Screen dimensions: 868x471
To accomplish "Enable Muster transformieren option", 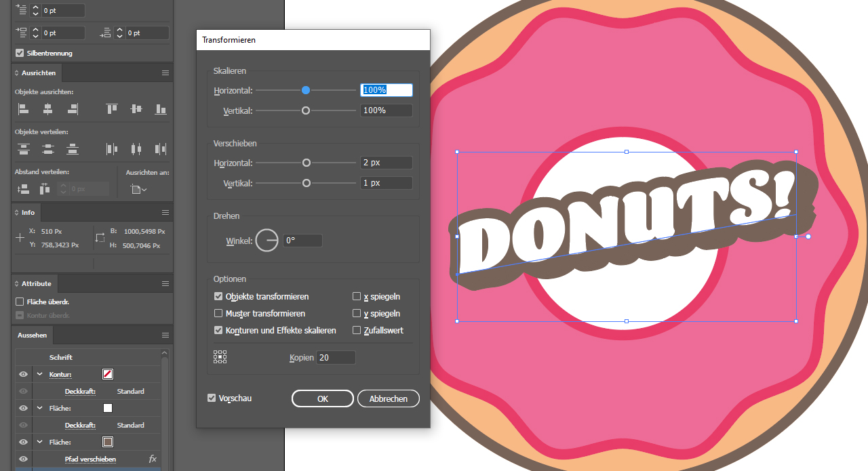I will pos(218,313).
